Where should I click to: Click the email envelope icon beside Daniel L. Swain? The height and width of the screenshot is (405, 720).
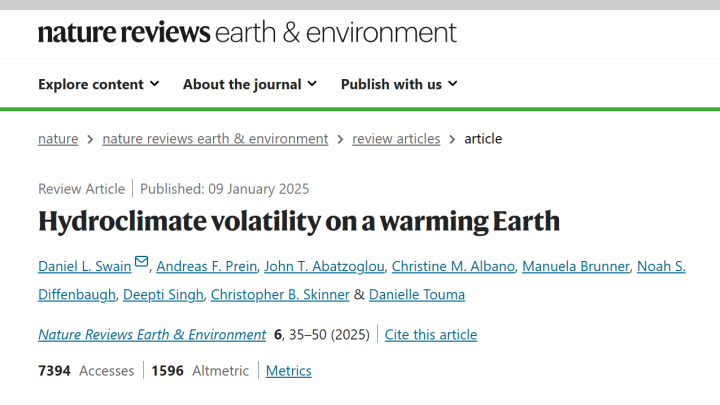(141, 263)
